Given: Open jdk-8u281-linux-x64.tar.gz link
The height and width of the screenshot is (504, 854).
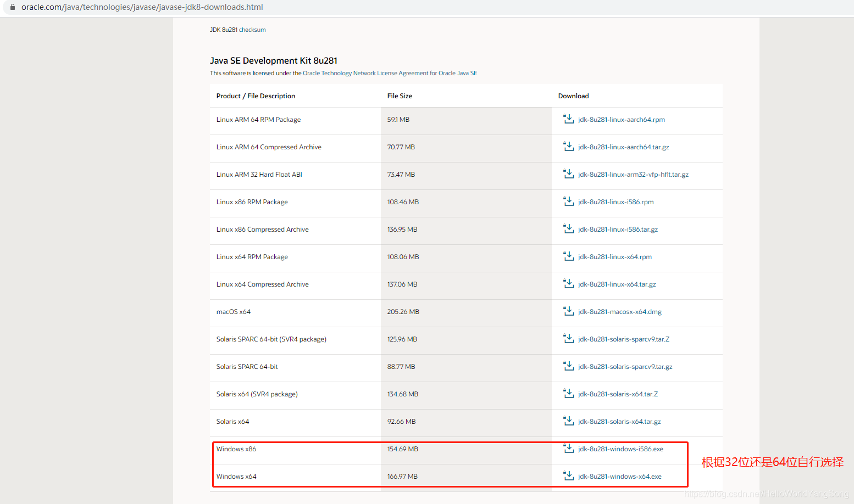Looking at the screenshot, I should pyautogui.click(x=617, y=284).
